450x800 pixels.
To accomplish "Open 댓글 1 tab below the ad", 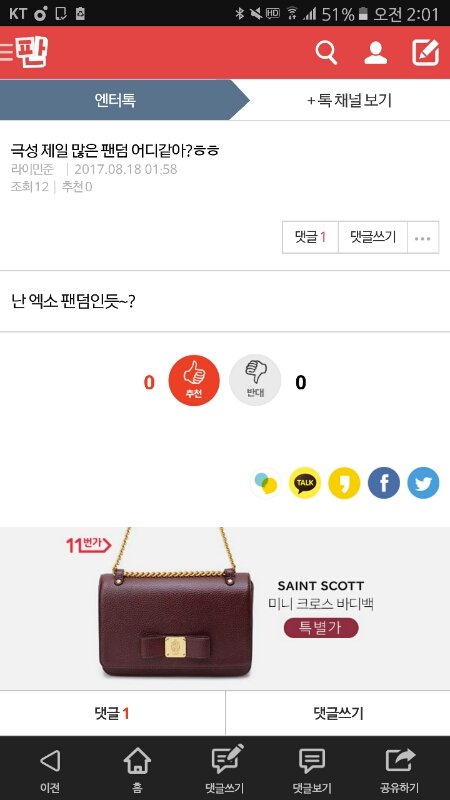I will pos(112,713).
